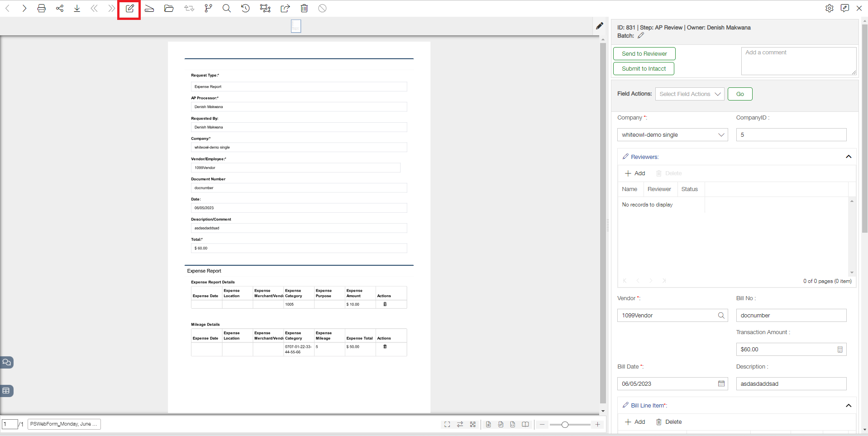Click the zoom in plus button
868x436 pixels.
click(x=597, y=424)
